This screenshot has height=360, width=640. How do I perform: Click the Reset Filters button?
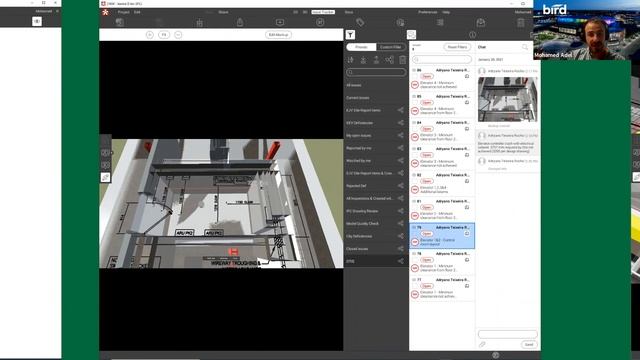pos(457,47)
